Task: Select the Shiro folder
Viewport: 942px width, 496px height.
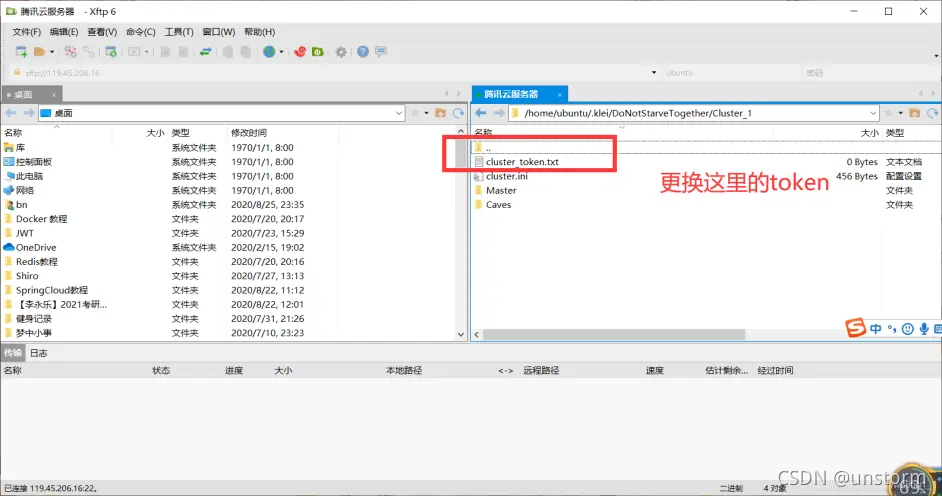Action: pos(27,276)
